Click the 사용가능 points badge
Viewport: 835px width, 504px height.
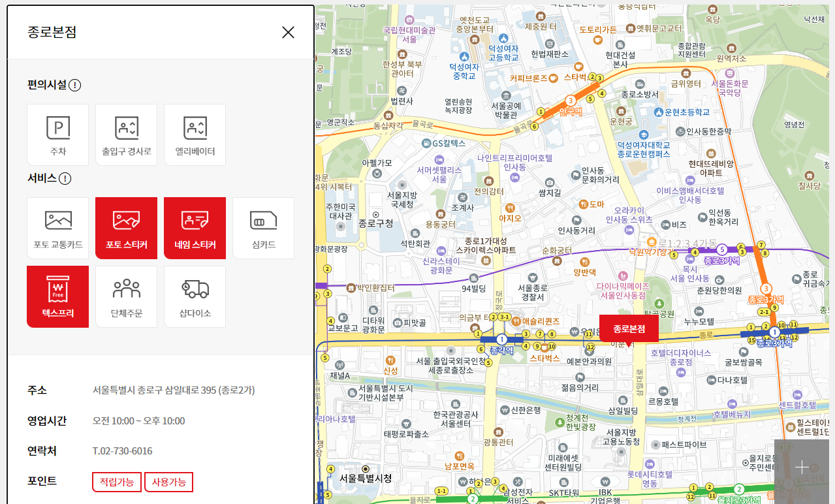point(168,482)
